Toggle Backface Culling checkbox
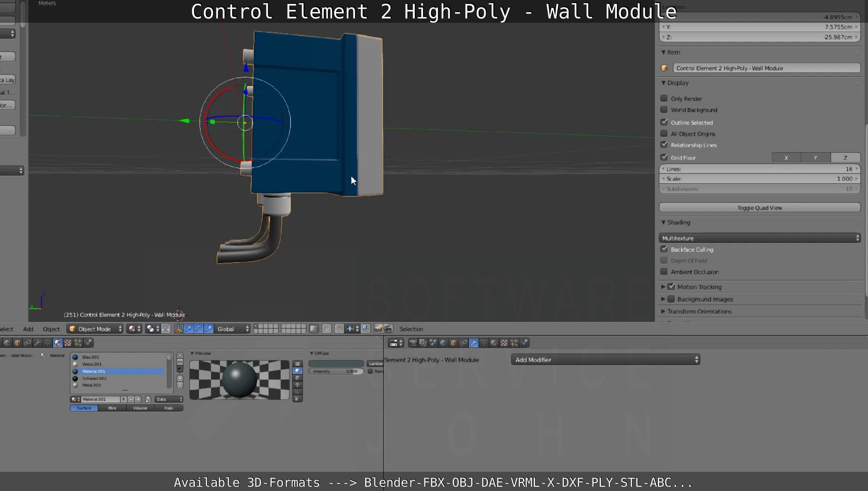Image resolution: width=868 pixels, height=491 pixels. point(664,249)
